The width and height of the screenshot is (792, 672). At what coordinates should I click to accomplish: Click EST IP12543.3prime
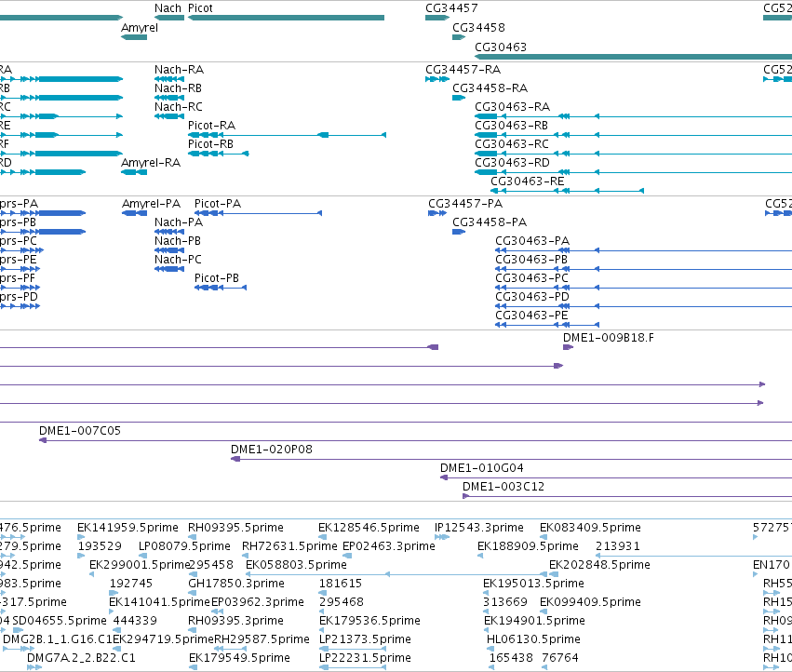click(x=479, y=528)
